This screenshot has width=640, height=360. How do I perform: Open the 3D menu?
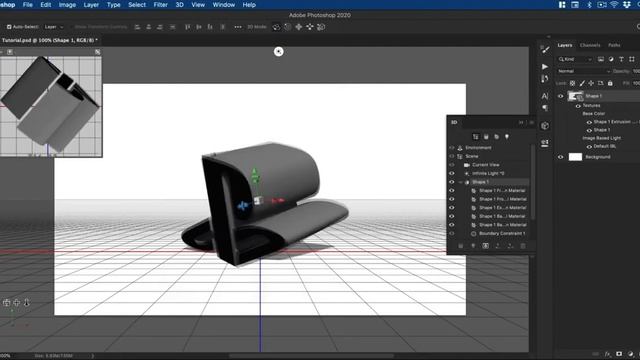(x=179, y=5)
